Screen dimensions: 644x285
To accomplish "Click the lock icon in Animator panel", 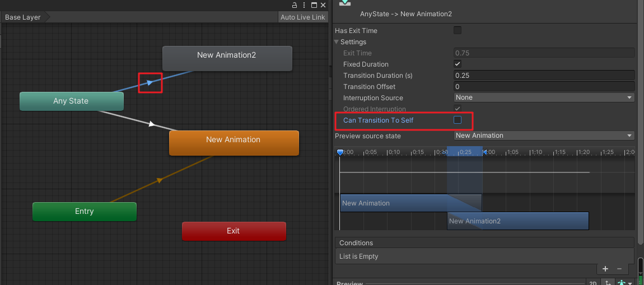I will (x=295, y=4).
